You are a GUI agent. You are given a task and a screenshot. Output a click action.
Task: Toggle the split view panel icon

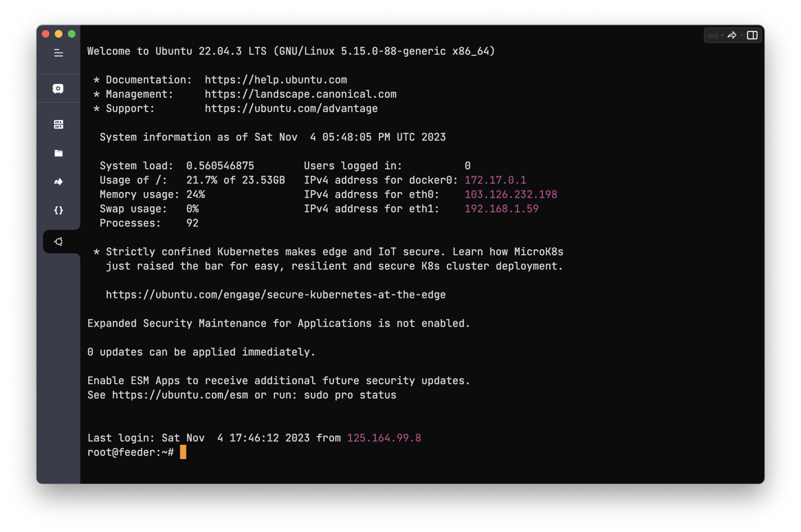tap(752, 35)
